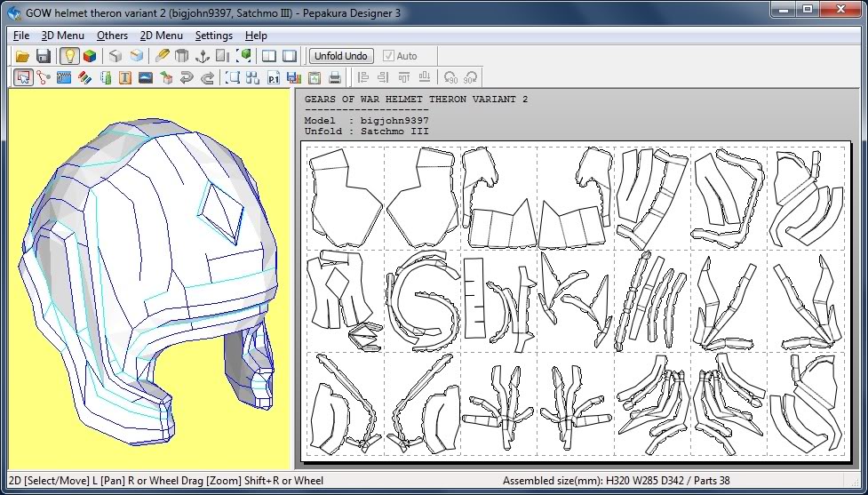Image resolution: width=868 pixels, height=495 pixels.
Task: Maximize the Pepakura Designer window
Action: coord(808,9)
